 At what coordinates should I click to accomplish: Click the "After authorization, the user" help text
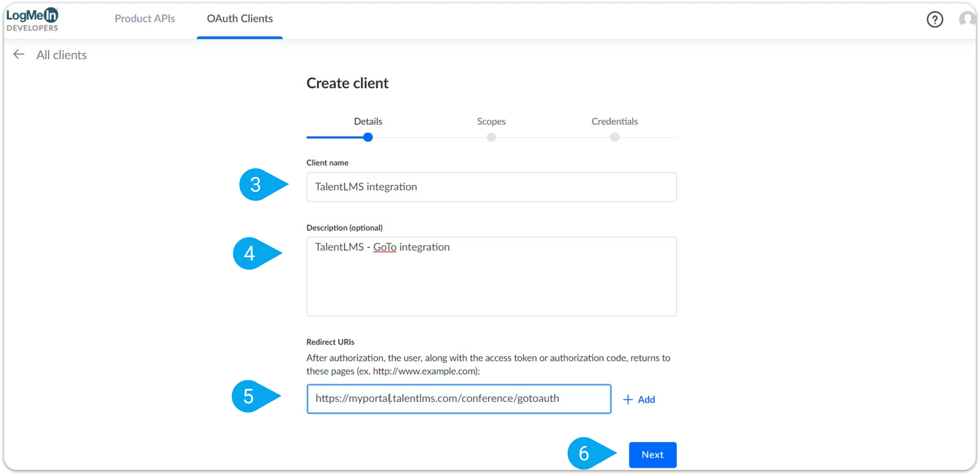[x=488, y=364]
